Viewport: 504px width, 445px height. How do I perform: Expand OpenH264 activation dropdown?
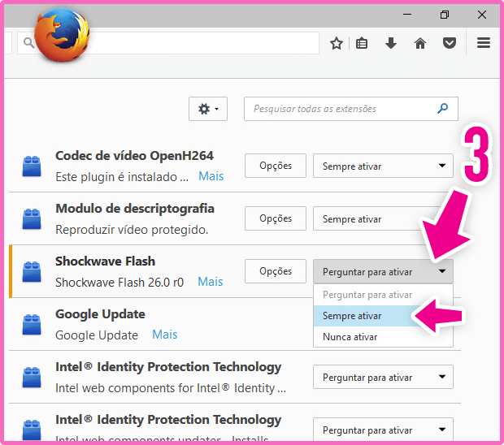click(x=383, y=166)
